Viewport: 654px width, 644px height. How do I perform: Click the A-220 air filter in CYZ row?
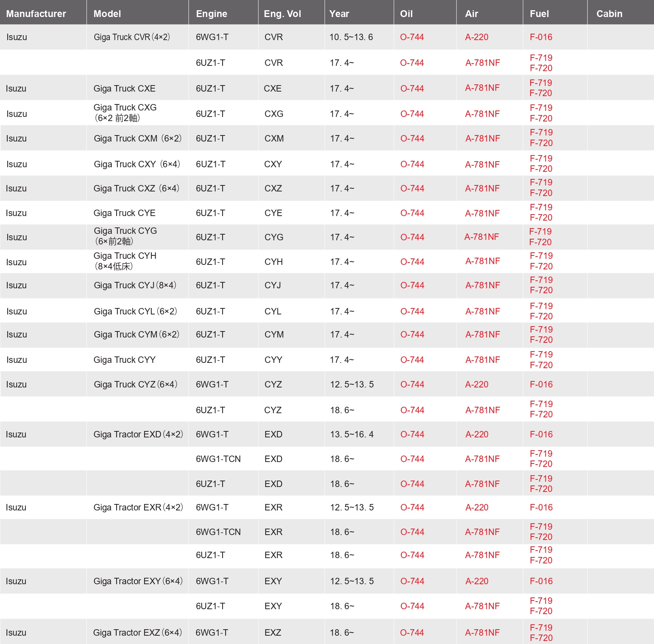477,384
